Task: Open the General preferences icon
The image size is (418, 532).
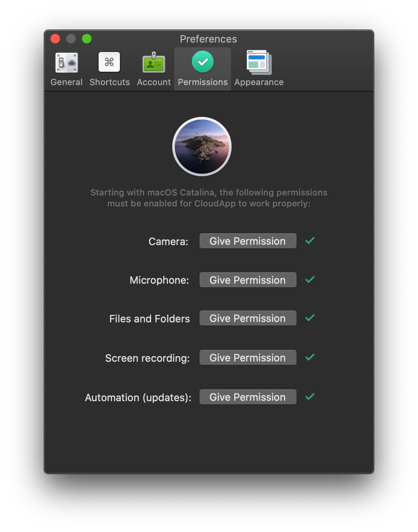Action: pyautogui.click(x=67, y=63)
